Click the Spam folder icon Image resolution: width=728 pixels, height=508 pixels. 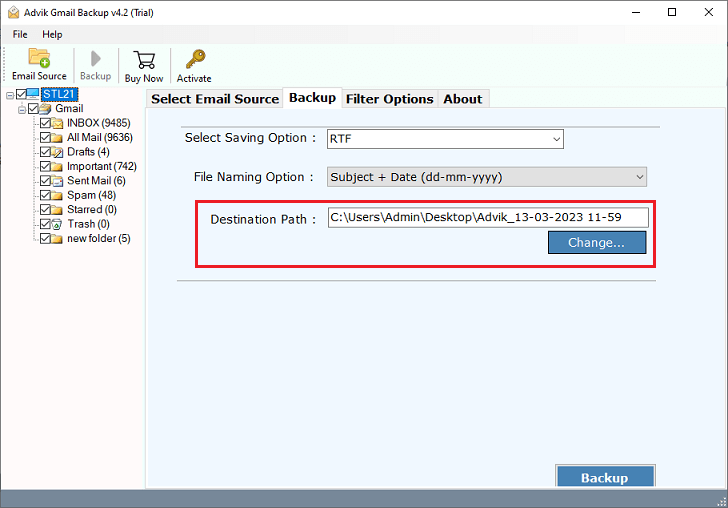click(57, 195)
